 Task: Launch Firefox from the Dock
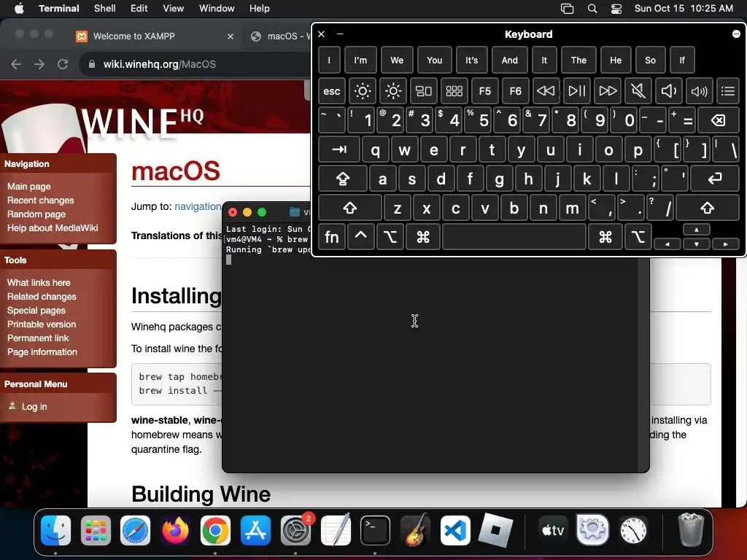tap(175, 530)
